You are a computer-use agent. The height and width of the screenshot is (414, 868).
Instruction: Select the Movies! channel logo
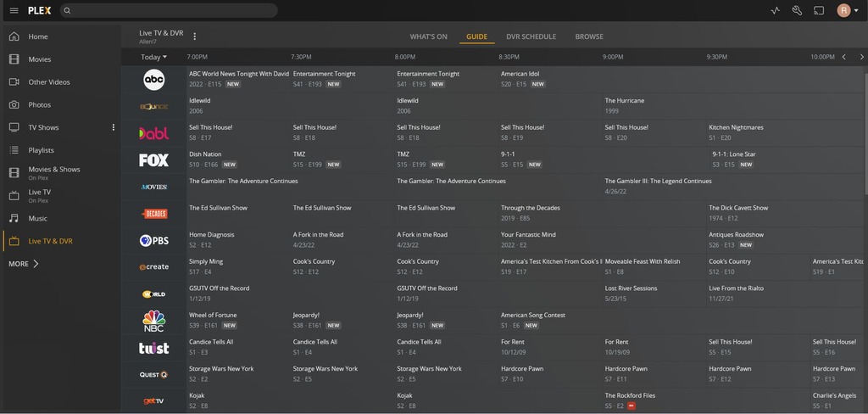point(154,187)
